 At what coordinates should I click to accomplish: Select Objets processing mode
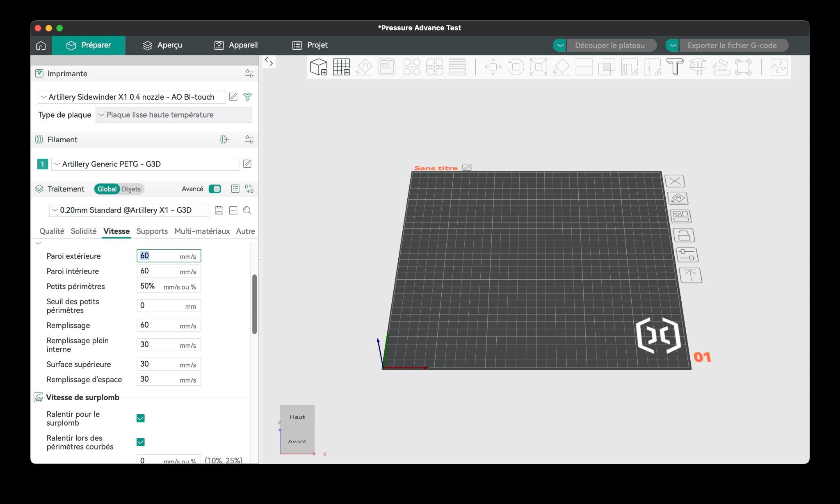point(131,189)
